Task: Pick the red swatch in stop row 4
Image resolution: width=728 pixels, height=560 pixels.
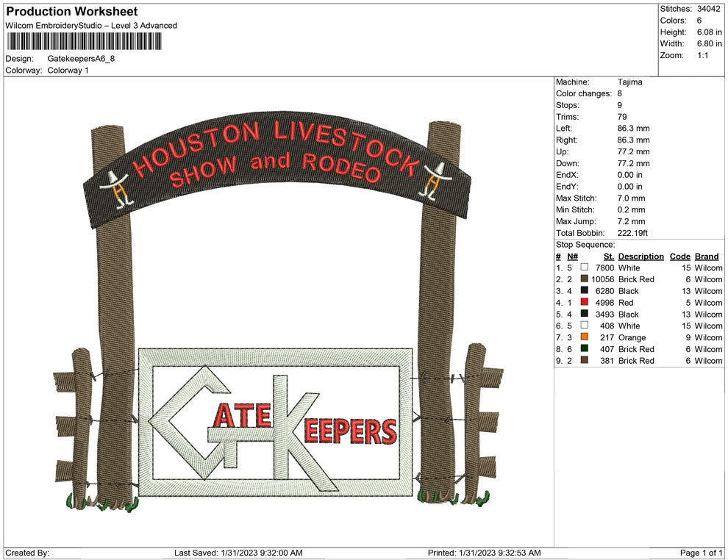Action: point(585,302)
